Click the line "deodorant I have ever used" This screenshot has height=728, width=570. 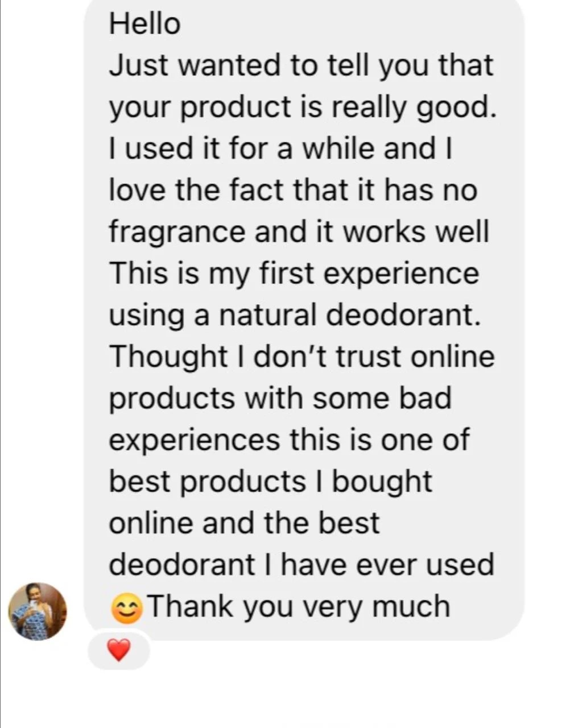tap(301, 565)
